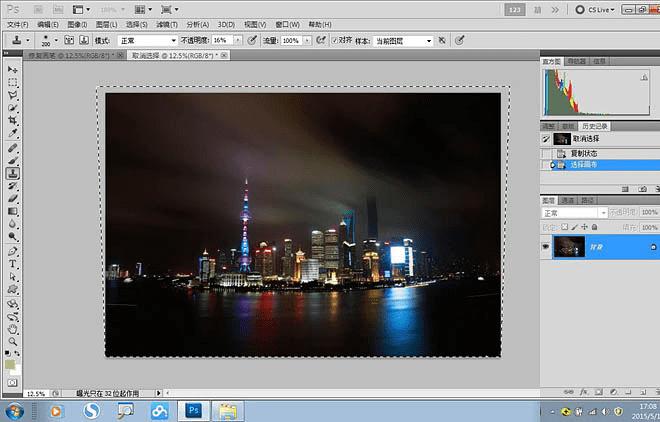Click the histogram cached data warning icon

pyautogui.click(x=644, y=77)
